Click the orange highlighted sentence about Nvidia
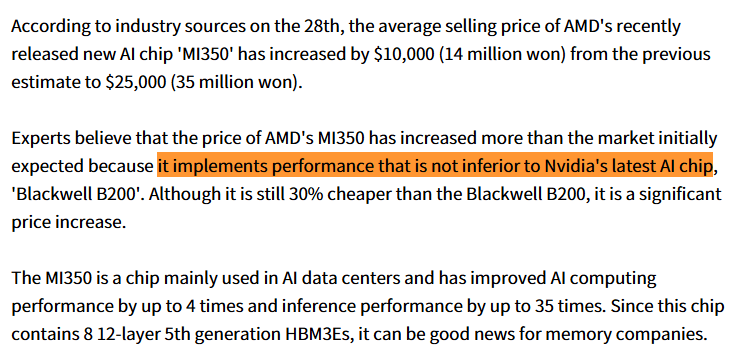 [435, 166]
